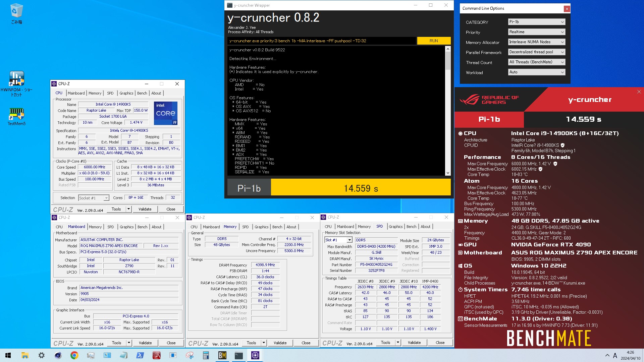Image resolution: width=644 pixels, height=362 pixels.
Task: Select Memory tab in CPU-Z SPD window
Action: [x=364, y=227]
